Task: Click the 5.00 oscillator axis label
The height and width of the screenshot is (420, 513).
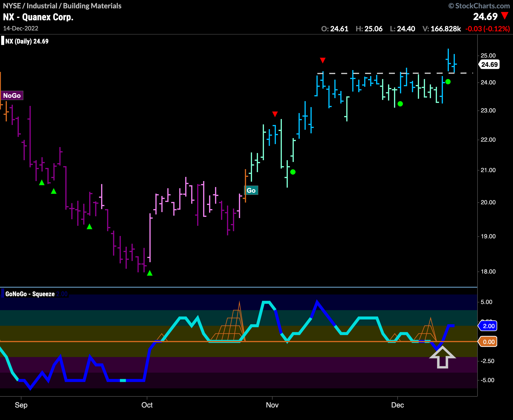Action: coord(486,302)
